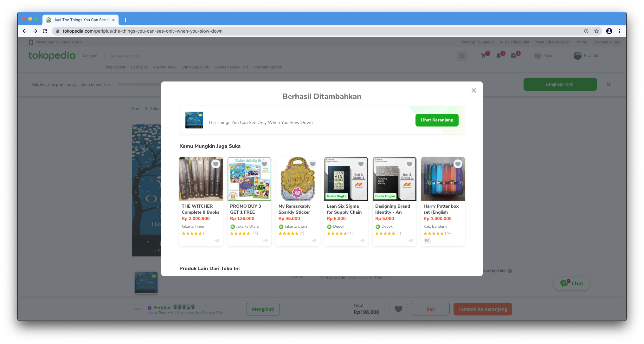Click the share icon on Lean Six Sigma card
Screen dimensions: 644x344
(x=362, y=241)
